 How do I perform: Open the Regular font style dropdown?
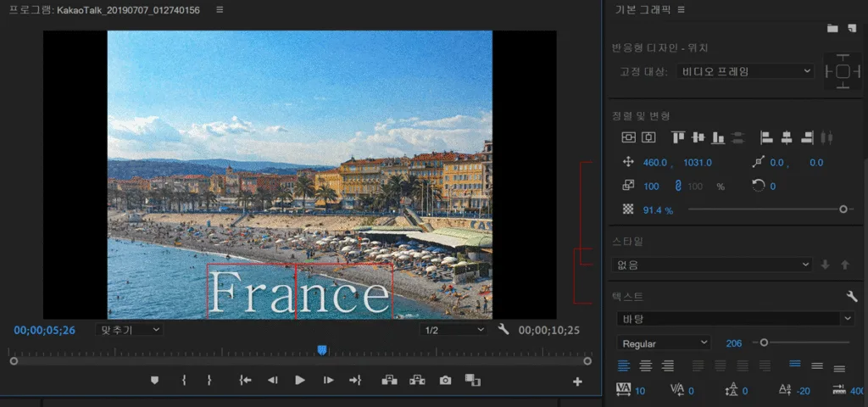(x=663, y=343)
